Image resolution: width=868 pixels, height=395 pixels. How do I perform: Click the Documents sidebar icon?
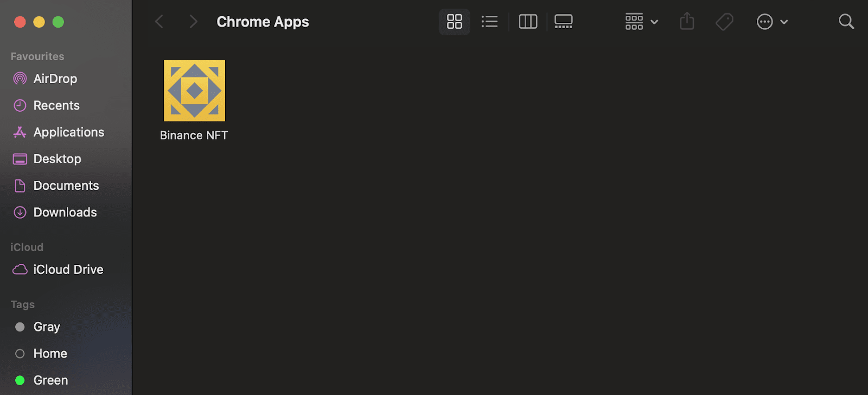pyautogui.click(x=20, y=186)
